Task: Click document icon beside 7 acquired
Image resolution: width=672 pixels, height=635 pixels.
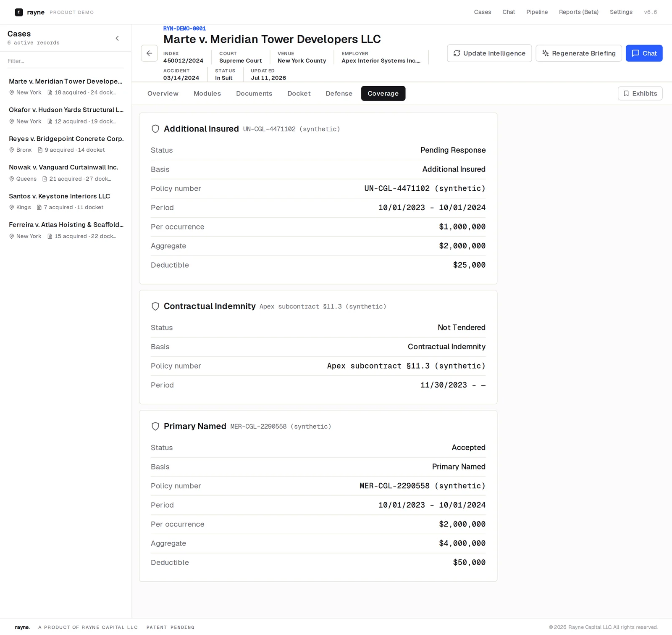Action: [x=39, y=208]
